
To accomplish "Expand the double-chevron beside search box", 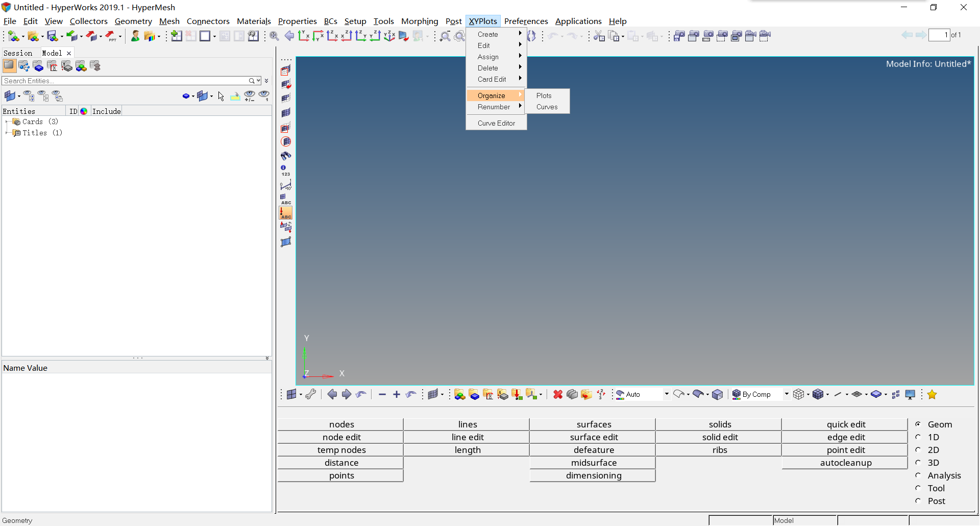I will pos(266,81).
